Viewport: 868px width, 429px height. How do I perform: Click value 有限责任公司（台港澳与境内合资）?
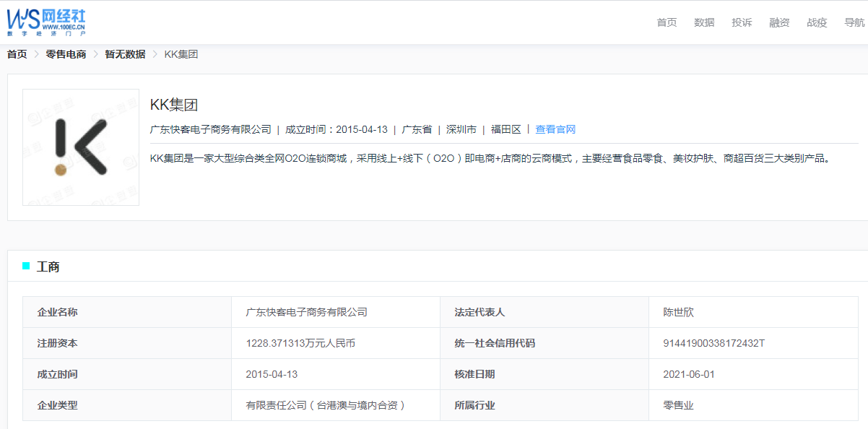326,405
